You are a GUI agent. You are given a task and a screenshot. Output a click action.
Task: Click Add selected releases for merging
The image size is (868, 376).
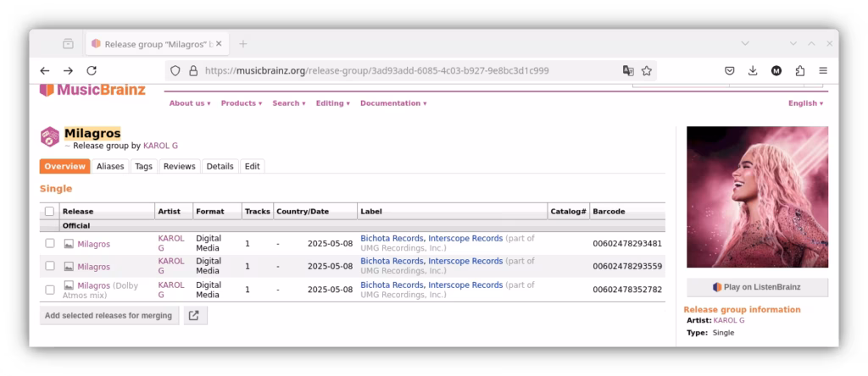coord(109,315)
